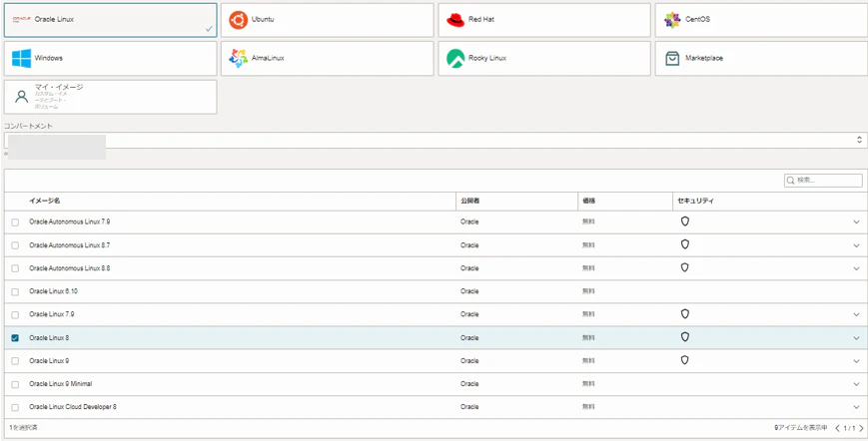This screenshot has width=868, height=441.
Task: Select the AlmaLinux image tile
Action: [328, 58]
